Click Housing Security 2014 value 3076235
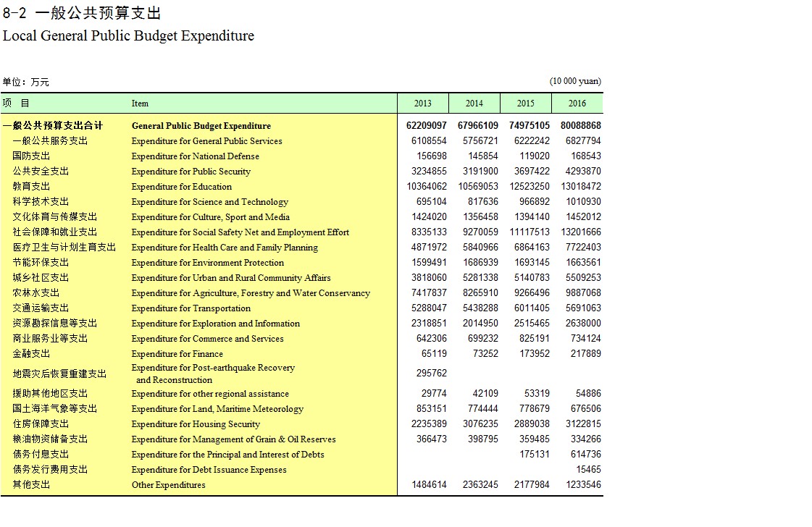 point(480,424)
